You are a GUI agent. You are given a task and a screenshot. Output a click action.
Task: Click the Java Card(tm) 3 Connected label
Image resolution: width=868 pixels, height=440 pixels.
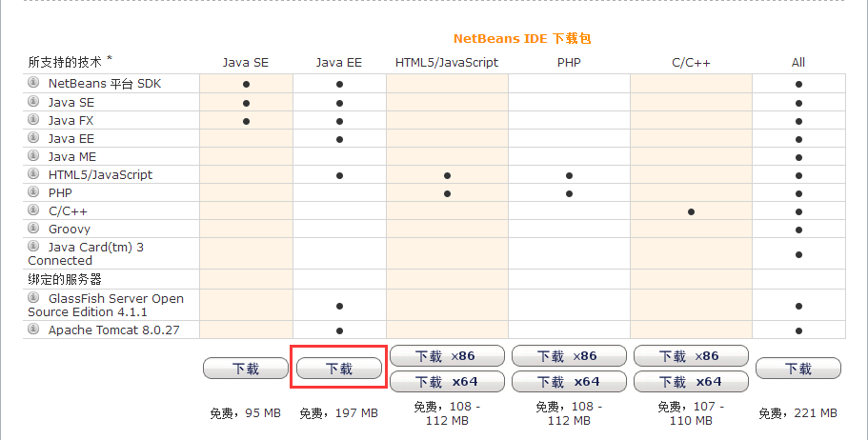tap(86, 253)
